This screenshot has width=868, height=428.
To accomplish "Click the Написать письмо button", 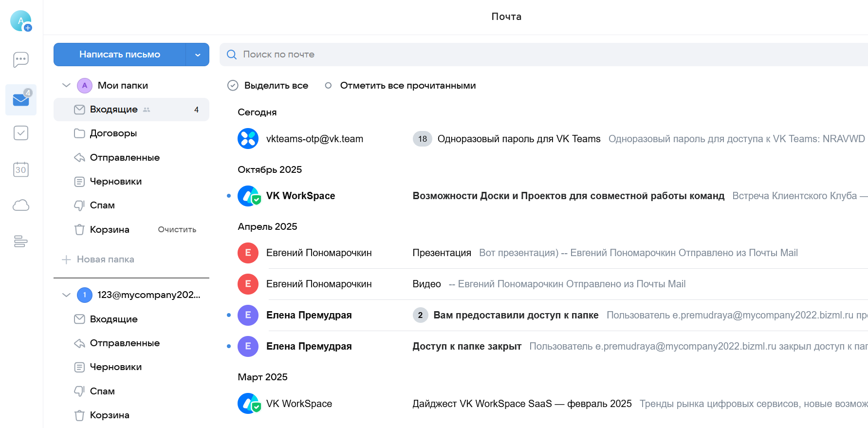I will pos(120,55).
